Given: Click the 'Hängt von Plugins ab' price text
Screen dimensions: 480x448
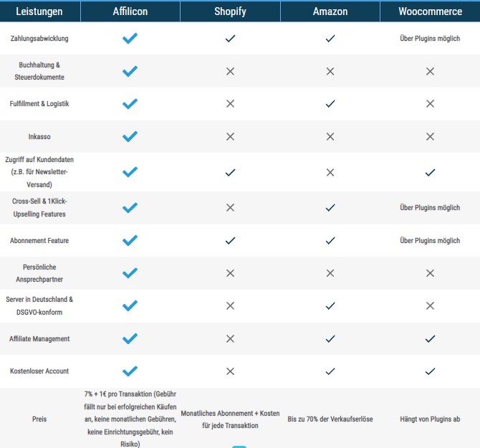Looking at the screenshot, I should [430, 419].
